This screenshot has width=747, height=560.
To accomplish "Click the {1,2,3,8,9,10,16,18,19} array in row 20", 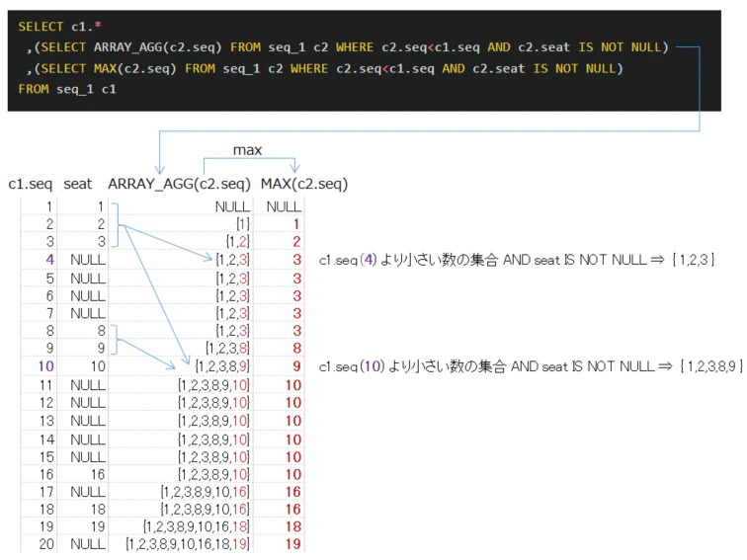I will (x=188, y=544).
